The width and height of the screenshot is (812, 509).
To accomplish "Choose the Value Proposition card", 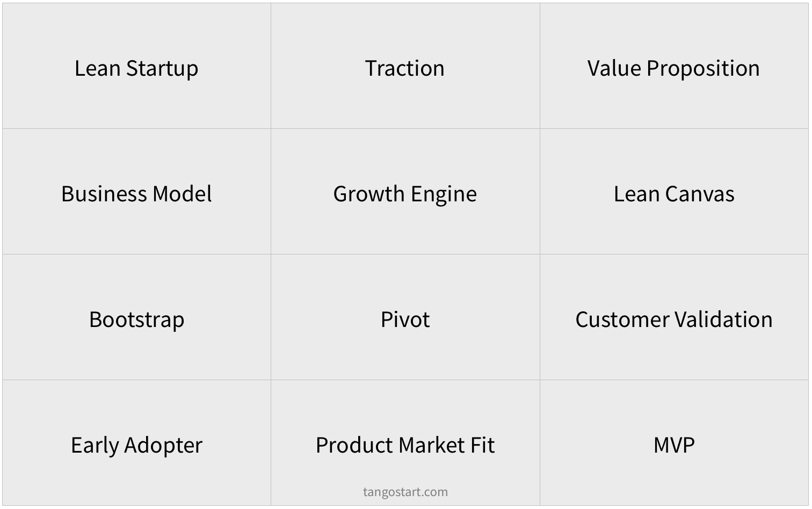I will (x=674, y=66).
